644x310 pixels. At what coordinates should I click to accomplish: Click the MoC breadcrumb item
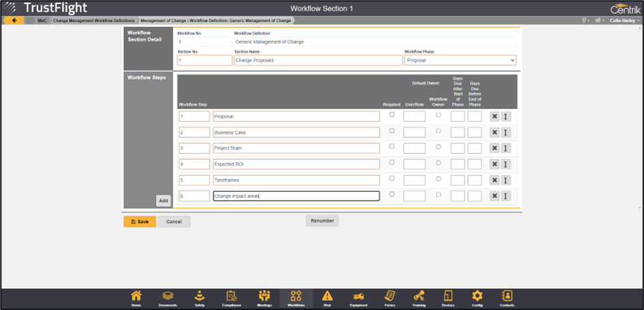[x=42, y=20]
